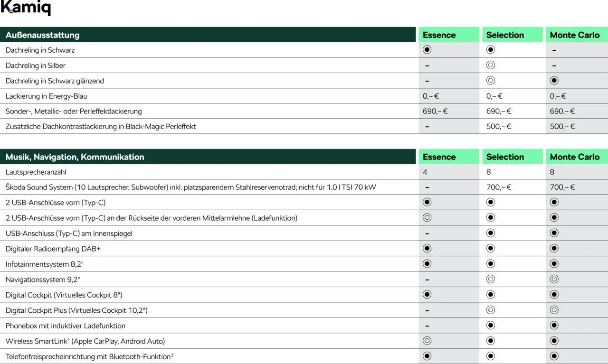Select Monte Carlo radio for Telefonfreisprecheinrichtung Bluetooth
Image resolution: width=608 pixels, height=364 pixels.
click(x=554, y=356)
